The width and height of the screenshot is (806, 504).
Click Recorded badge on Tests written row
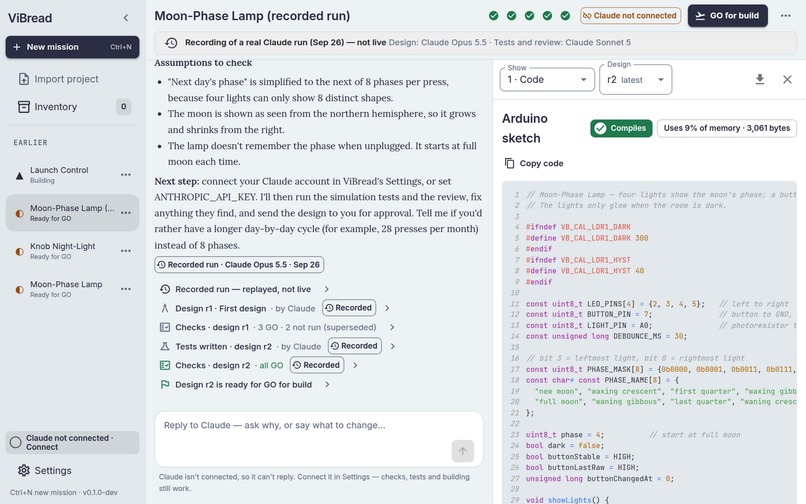point(355,346)
